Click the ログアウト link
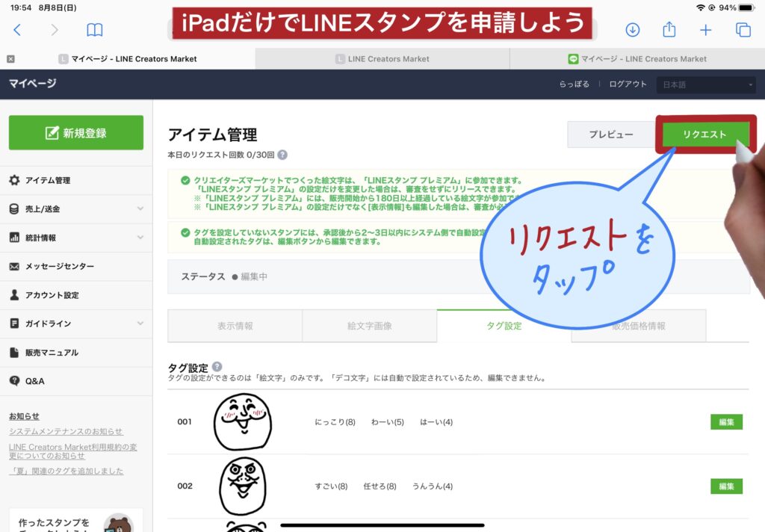The image size is (765, 532). click(628, 84)
